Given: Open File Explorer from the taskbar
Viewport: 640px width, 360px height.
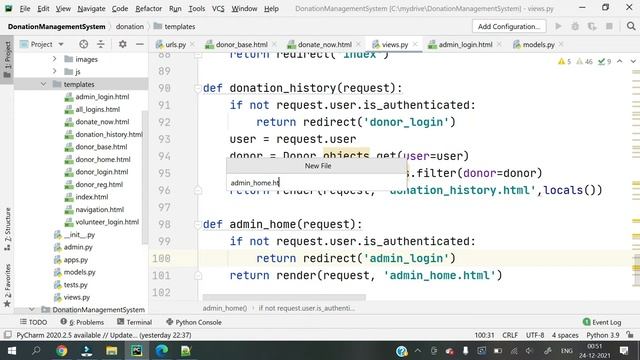Looking at the screenshot, I should coord(111,351).
